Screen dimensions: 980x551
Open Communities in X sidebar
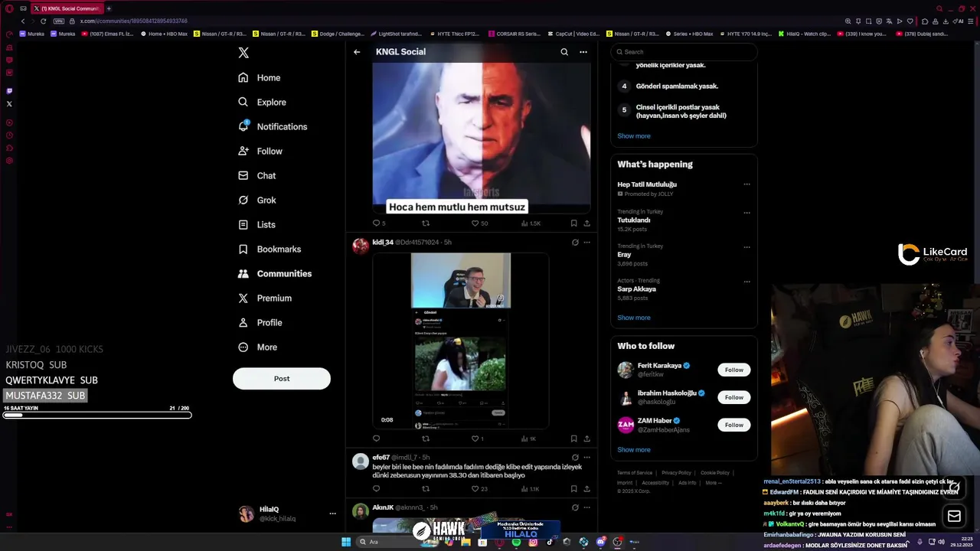tap(275, 273)
